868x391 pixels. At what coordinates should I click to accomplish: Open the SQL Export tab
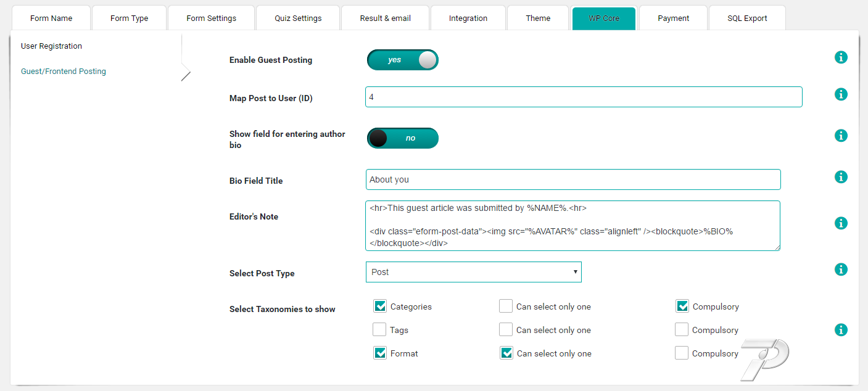(747, 18)
